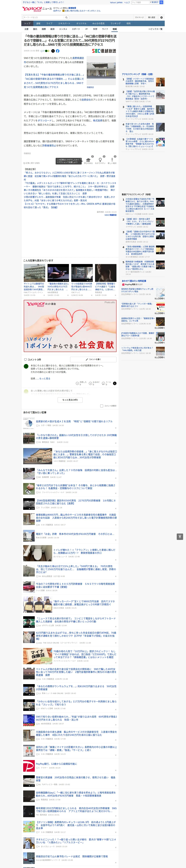Click the 購入履歴 button

pyautogui.click(x=152, y=18)
